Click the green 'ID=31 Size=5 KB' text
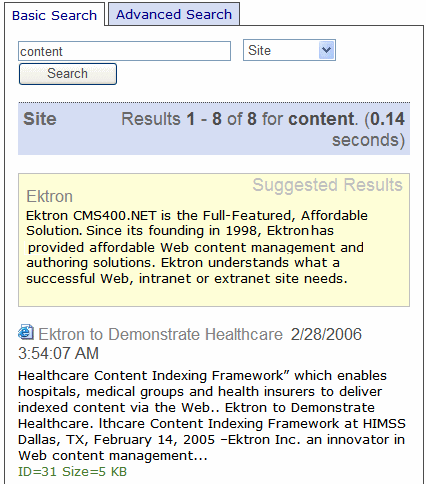426x484 pixels. (72, 472)
